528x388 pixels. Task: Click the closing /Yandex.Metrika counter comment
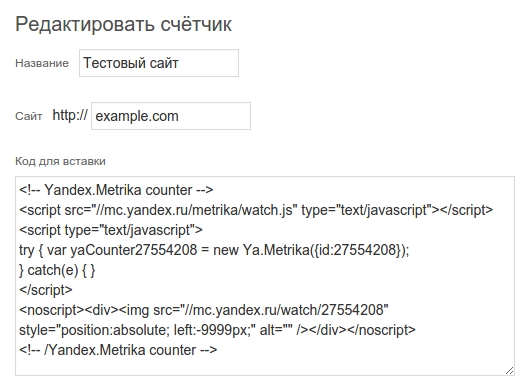118,350
